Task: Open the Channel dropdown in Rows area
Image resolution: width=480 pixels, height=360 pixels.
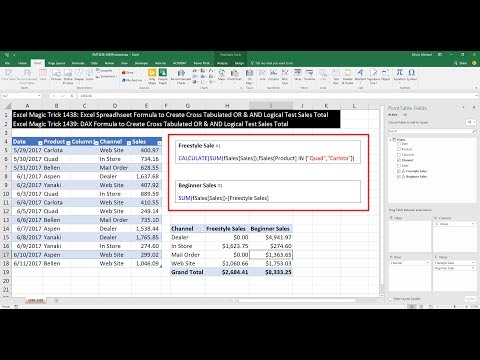Action: (427, 263)
